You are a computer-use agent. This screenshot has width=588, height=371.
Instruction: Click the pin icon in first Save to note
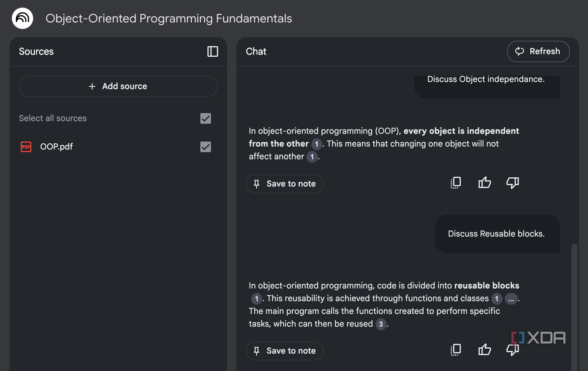point(257,184)
